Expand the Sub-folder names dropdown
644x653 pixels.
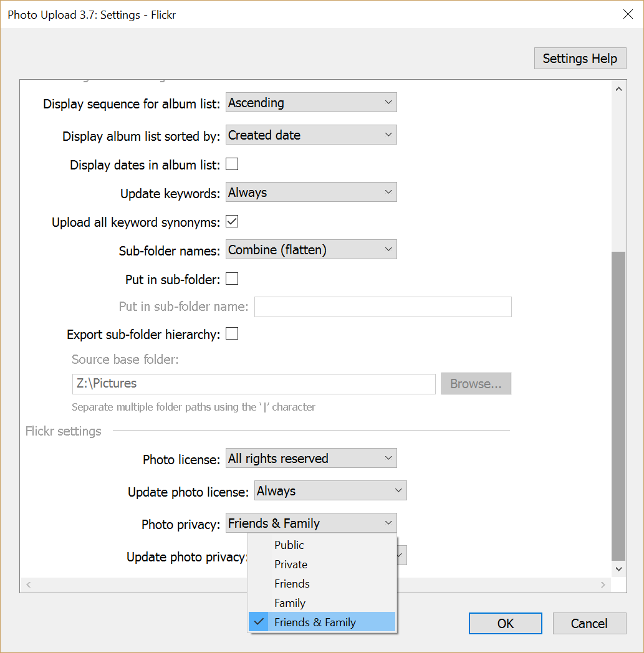(311, 250)
